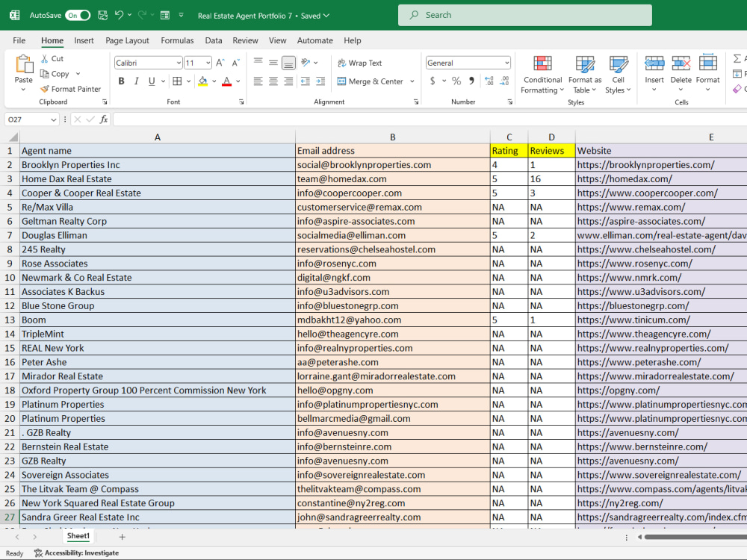Switch to the Page Layout tab
The width and height of the screenshot is (747, 560).
pyautogui.click(x=127, y=40)
